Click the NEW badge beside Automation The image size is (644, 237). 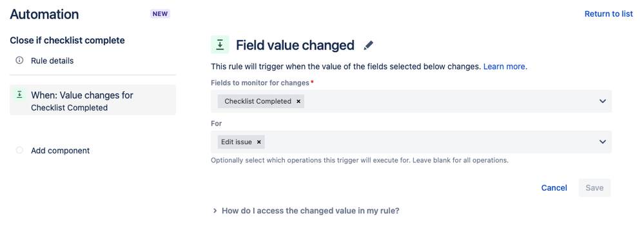pos(160,14)
